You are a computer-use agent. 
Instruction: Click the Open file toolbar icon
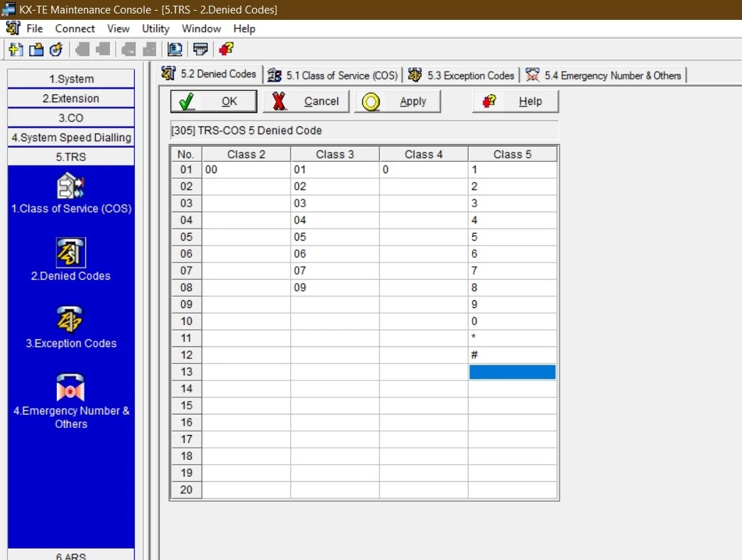pyautogui.click(x=36, y=49)
